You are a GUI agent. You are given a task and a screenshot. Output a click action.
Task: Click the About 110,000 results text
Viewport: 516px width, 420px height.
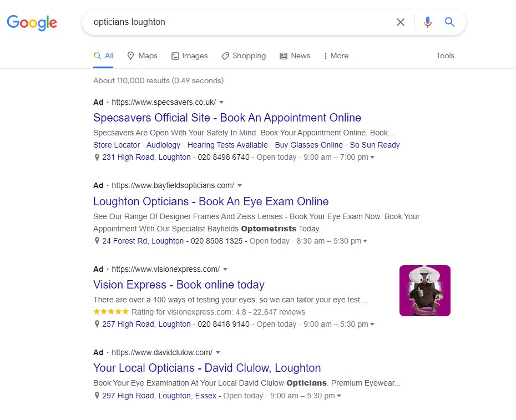pos(158,80)
